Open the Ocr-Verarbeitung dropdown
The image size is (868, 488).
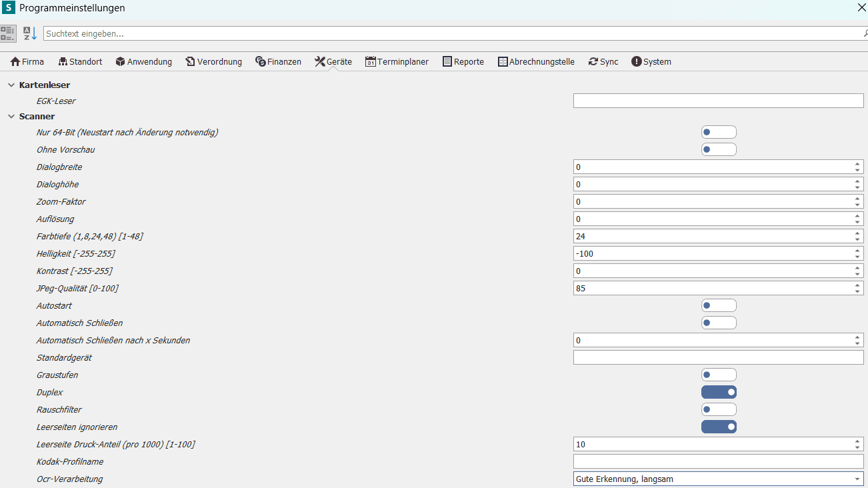857,479
